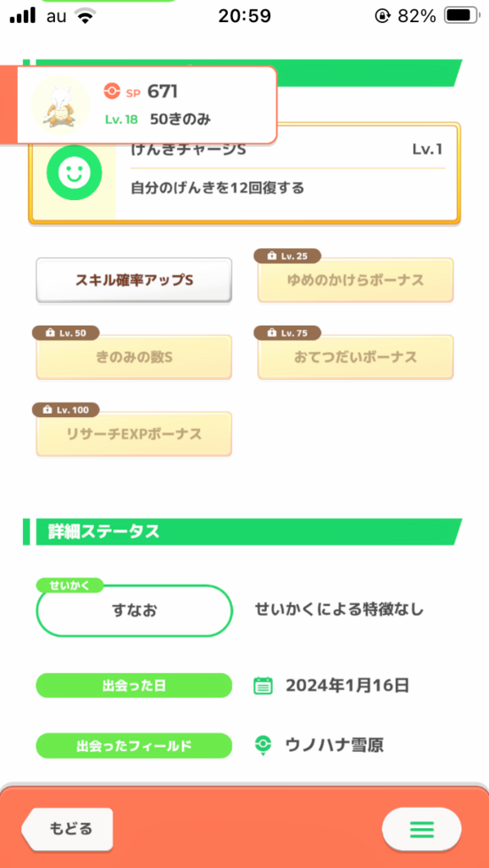Image resolution: width=489 pixels, height=868 pixels.
Task: Tap the green smiley skill icon
Action: [74, 173]
